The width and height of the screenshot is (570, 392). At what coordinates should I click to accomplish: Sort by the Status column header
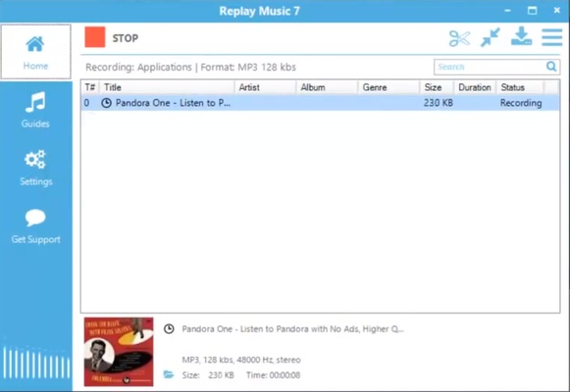point(520,87)
